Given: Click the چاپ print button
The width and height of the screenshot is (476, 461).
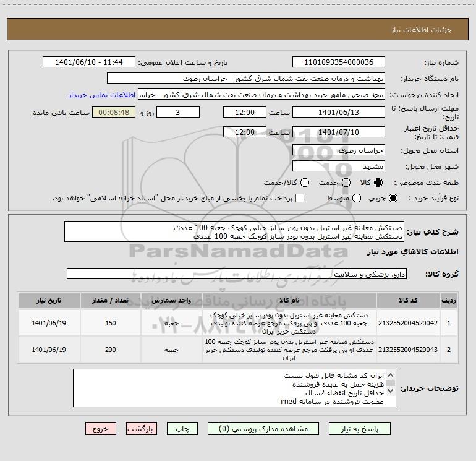Looking at the screenshot, I should (x=182, y=428).
